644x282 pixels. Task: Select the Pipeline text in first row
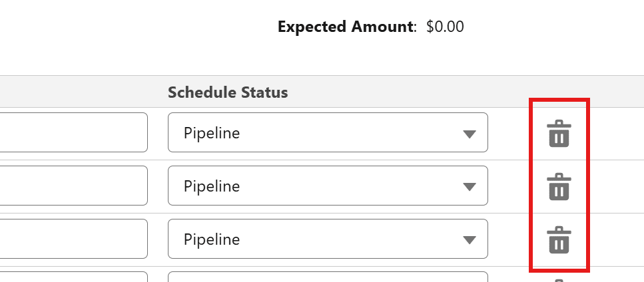tap(212, 133)
